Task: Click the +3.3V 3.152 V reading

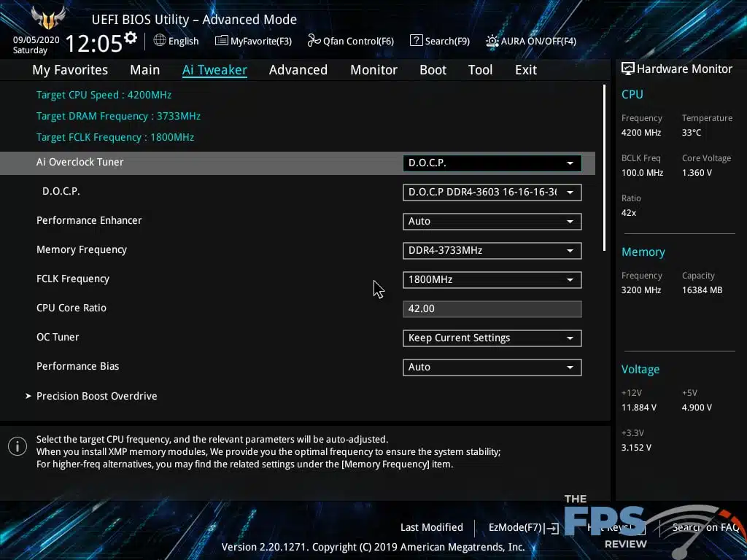Action: (636, 448)
